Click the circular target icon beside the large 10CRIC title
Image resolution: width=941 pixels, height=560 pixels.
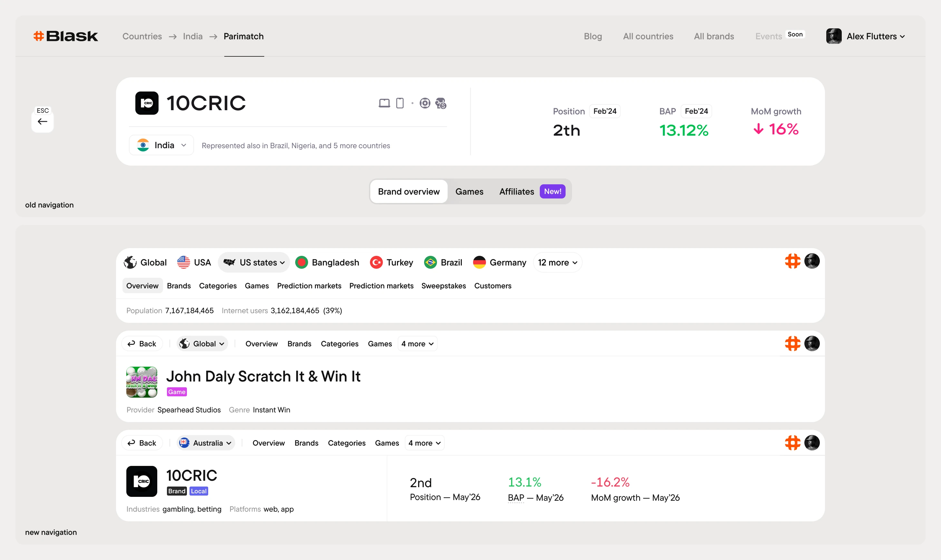425,103
